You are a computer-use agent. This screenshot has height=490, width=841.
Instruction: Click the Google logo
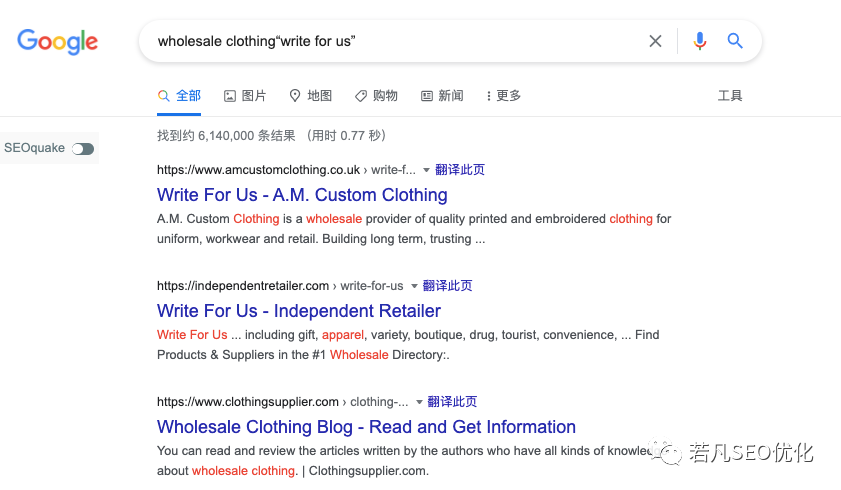[57, 41]
